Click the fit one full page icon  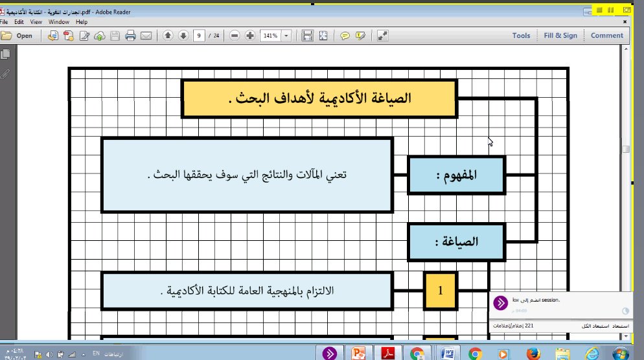click(x=324, y=36)
